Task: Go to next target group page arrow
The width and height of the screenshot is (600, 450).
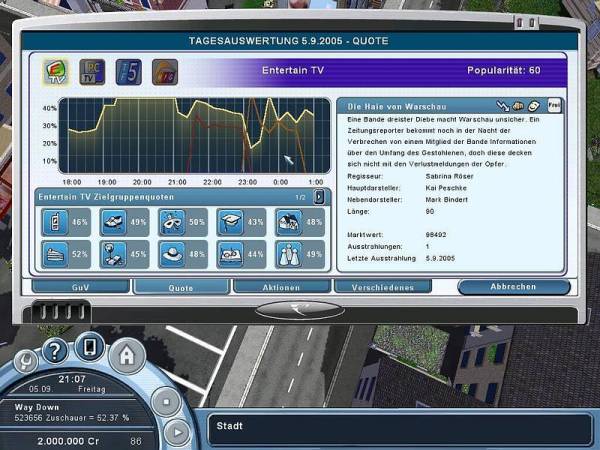Action: 319,197
